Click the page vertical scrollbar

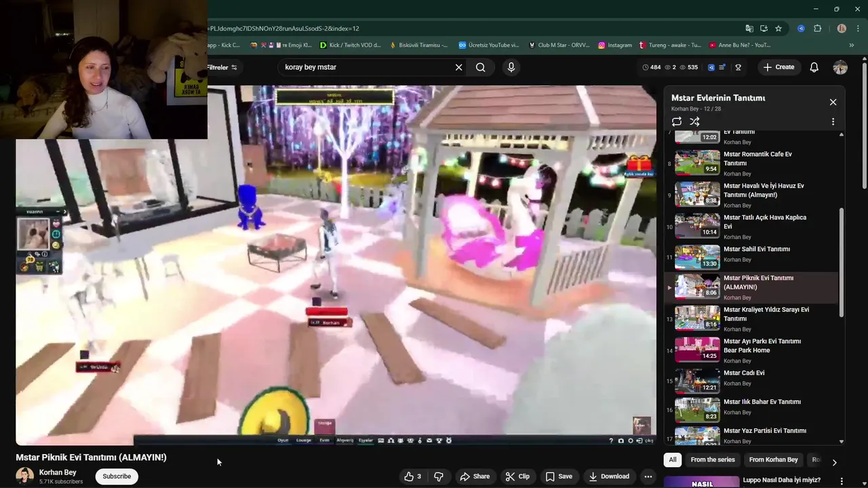(x=865, y=125)
